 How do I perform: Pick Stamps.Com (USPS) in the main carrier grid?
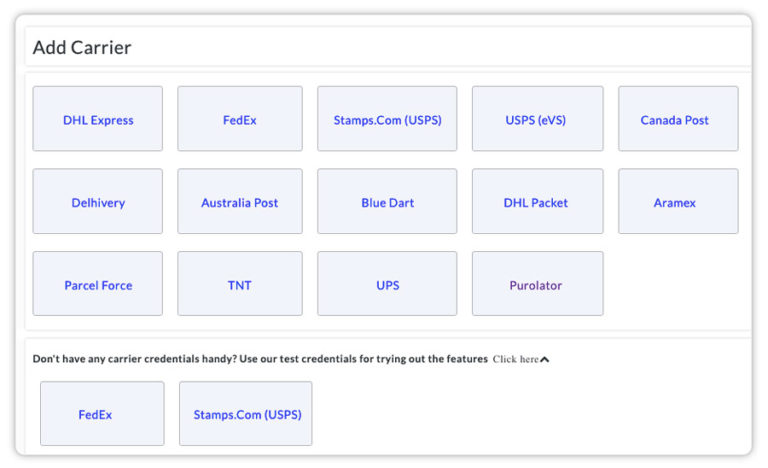click(387, 119)
